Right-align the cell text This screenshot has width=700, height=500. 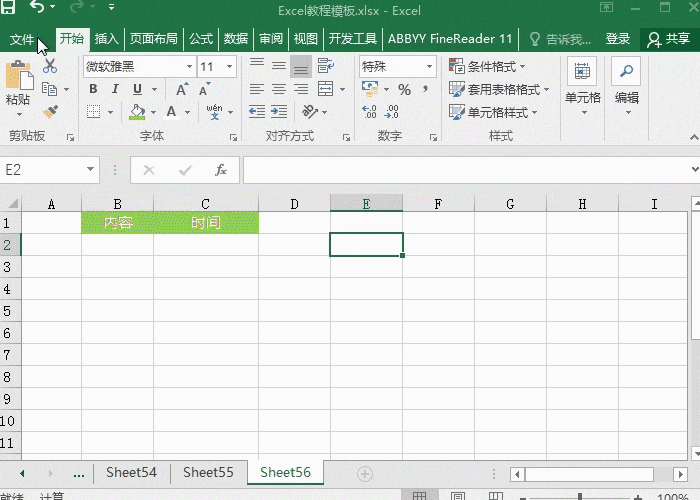coord(301,89)
